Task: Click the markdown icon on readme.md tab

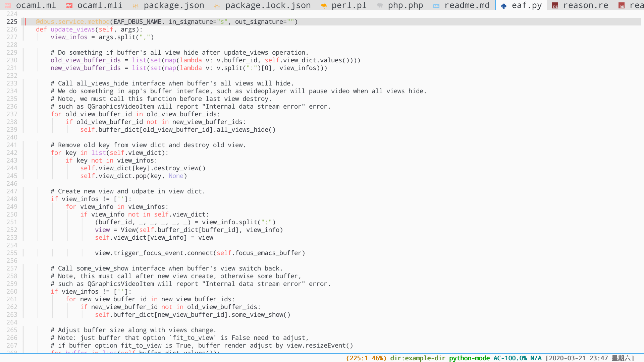Action: (436, 6)
